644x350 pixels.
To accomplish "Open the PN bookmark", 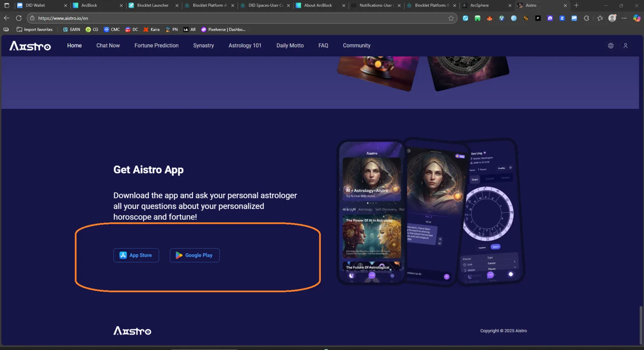I will pyautogui.click(x=171, y=29).
